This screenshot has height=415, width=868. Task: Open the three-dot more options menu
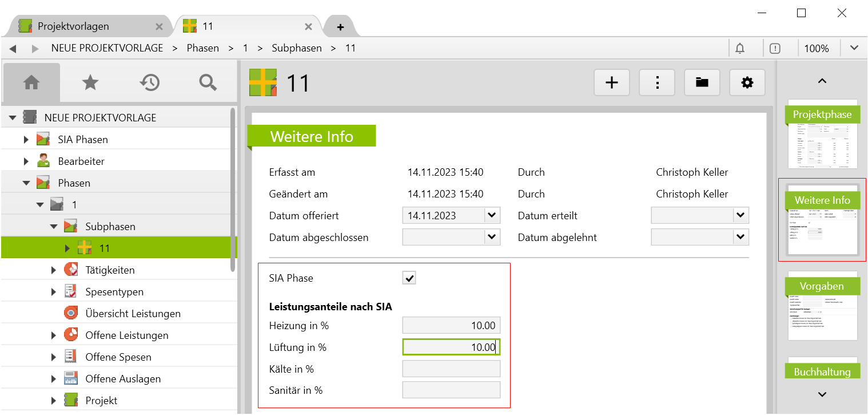tap(657, 82)
